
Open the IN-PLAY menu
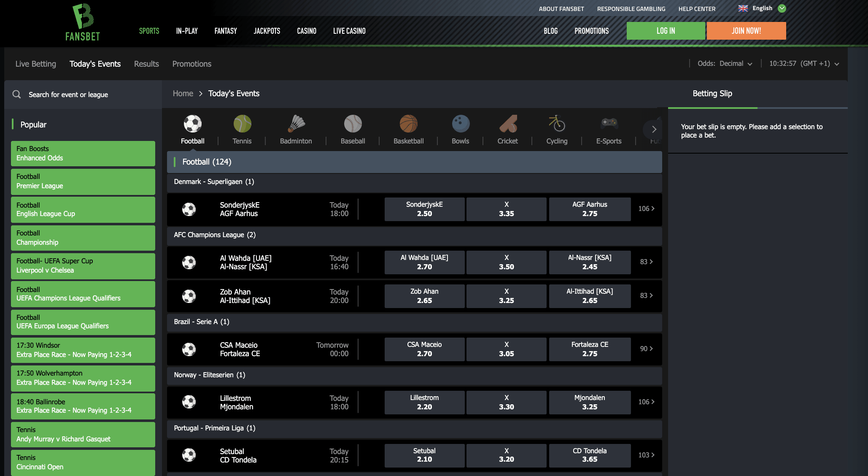pyautogui.click(x=187, y=31)
